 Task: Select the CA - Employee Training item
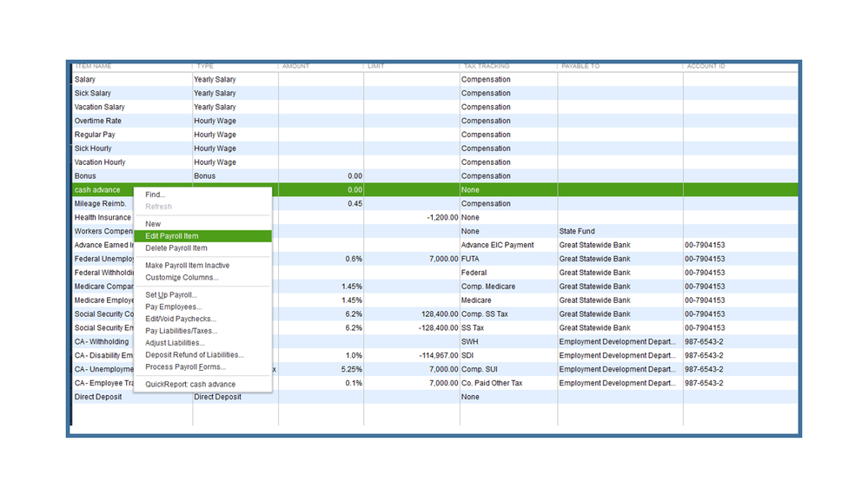coord(104,384)
